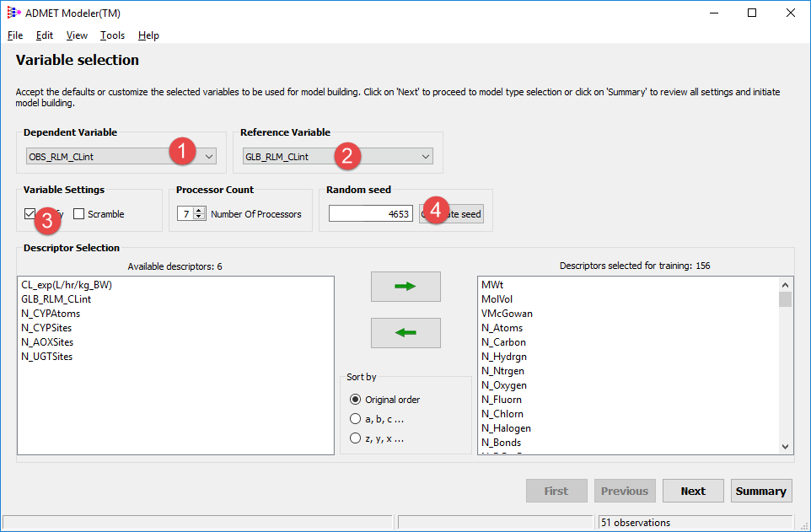This screenshot has width=811, height=532.
Task: Select N_CYPSites in available descriptors
Action: coord(46,328)
